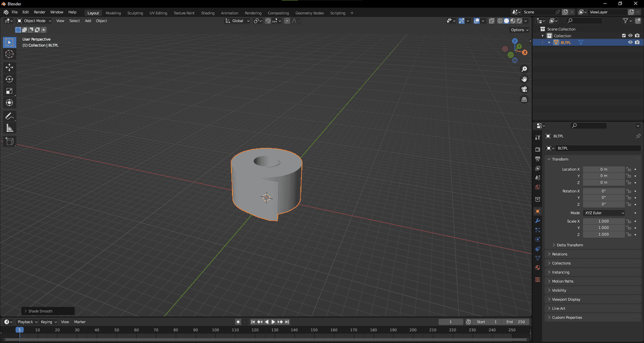
Task: Open the Render menu
Action: [40, 12]
